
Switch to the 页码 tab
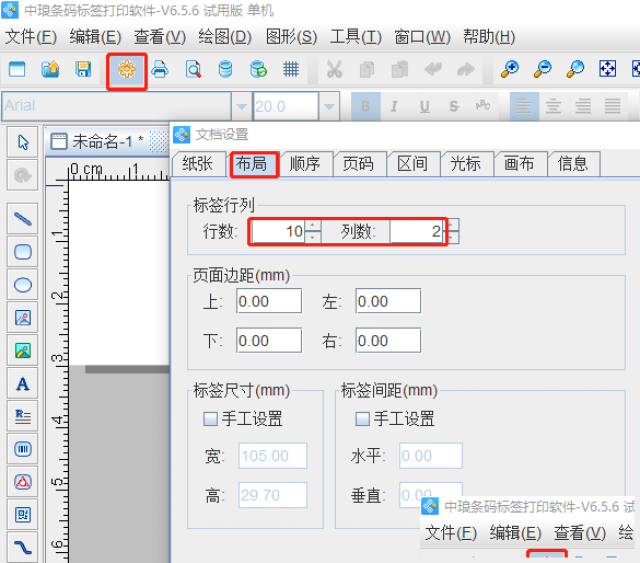[x=358, y=164]
